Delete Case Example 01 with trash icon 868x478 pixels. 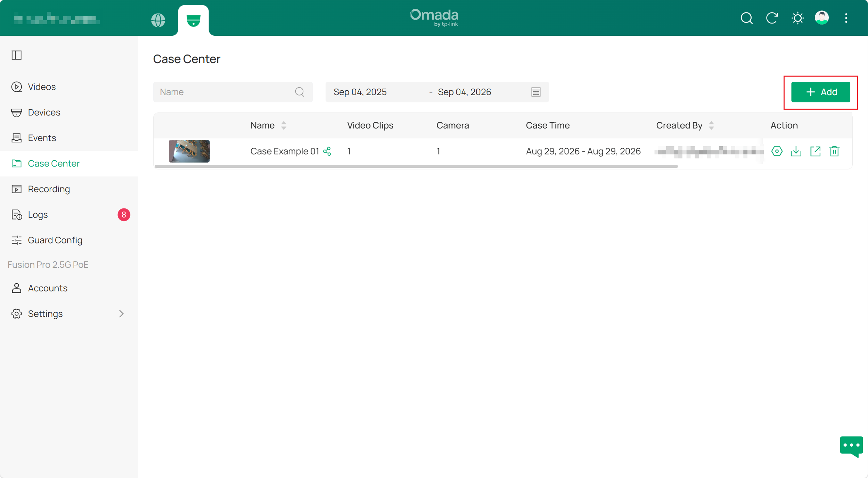[834, 151]
